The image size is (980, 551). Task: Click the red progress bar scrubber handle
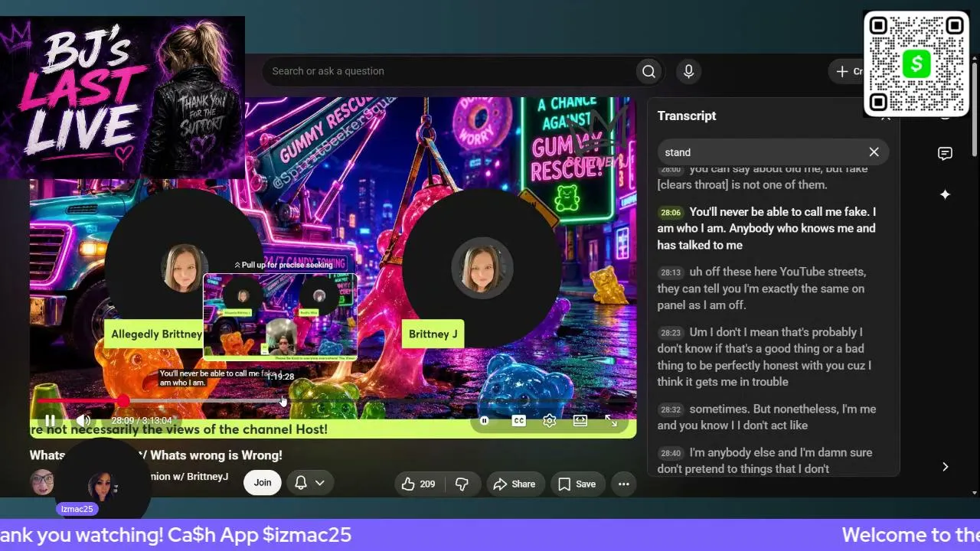[123, 401]
